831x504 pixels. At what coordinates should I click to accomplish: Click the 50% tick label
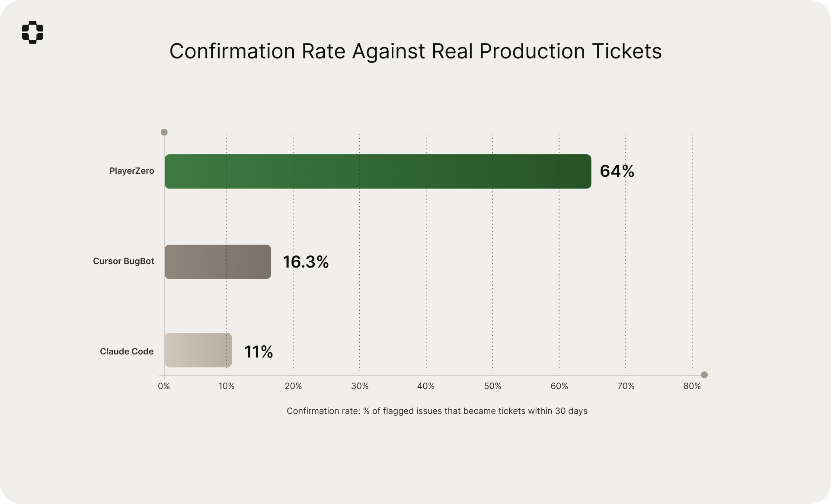click(x=492, y=386)
